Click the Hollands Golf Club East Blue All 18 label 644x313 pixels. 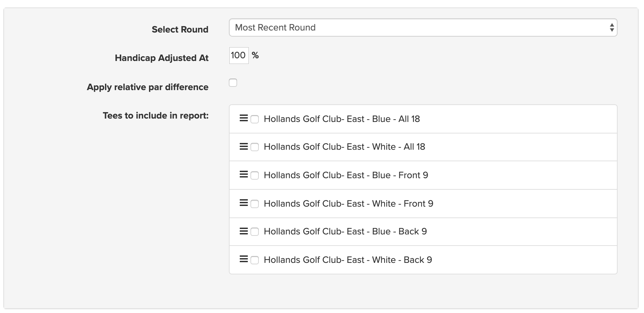(342, 119)
